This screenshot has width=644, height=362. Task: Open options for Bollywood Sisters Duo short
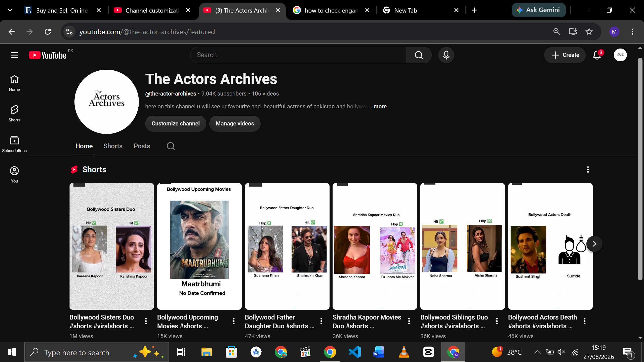[146, 321]
